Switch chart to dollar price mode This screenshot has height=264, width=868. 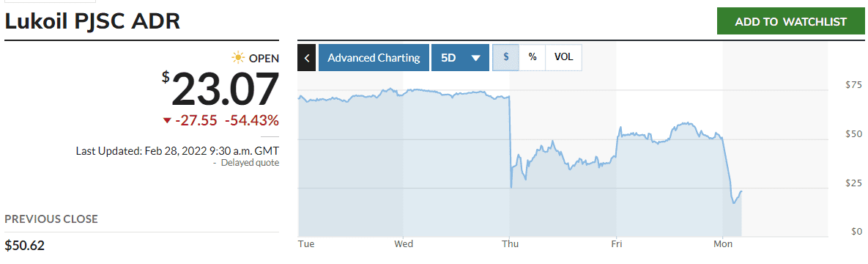[x=505, y=58]
